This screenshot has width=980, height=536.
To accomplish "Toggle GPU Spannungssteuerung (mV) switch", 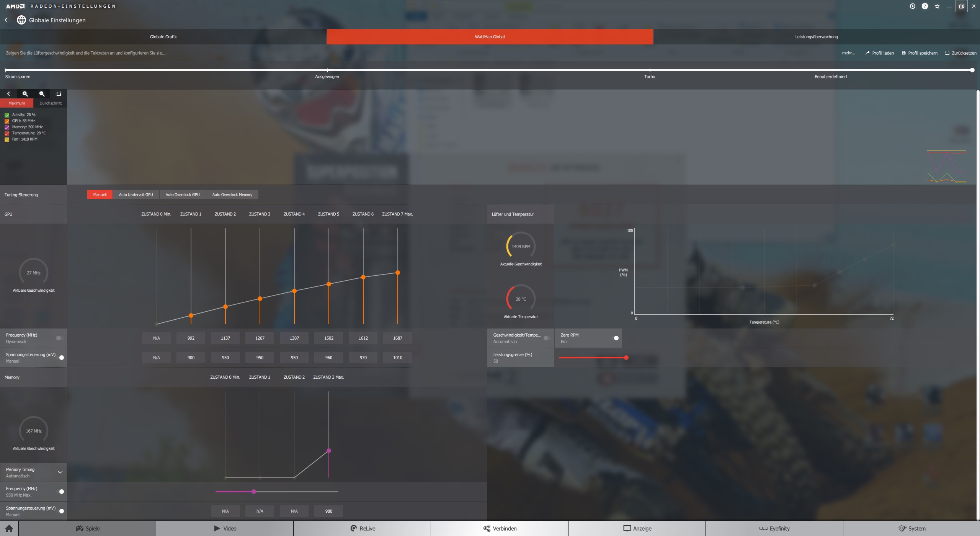I will pyautogui.click(x=60, y=357).
